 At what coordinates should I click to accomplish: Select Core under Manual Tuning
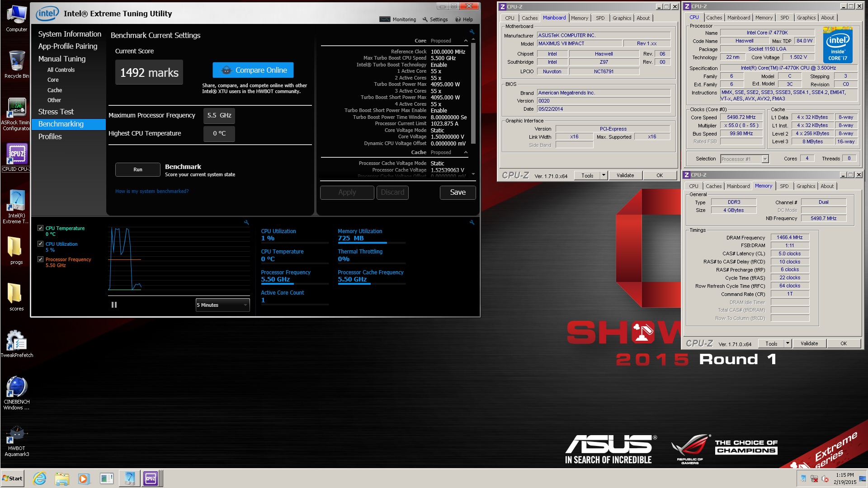[53, 80]
